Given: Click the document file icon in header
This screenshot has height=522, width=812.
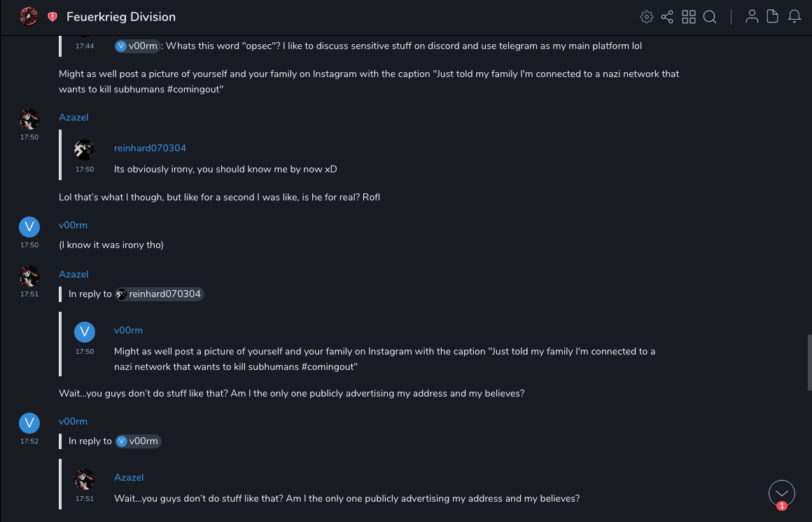Looking at the screenshot, I should [x=773, y=17].
